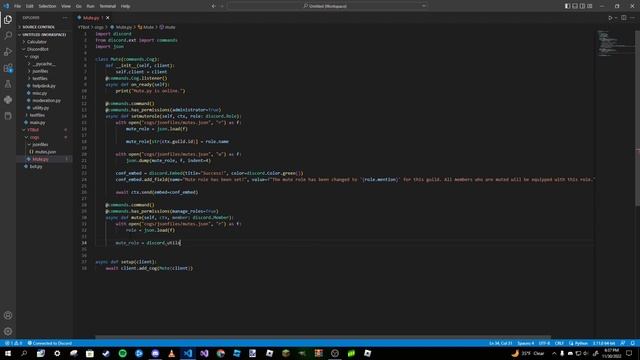Open the View menu
Image resolution: width=640 pixels, height=360 pixels.
[66, 6]
